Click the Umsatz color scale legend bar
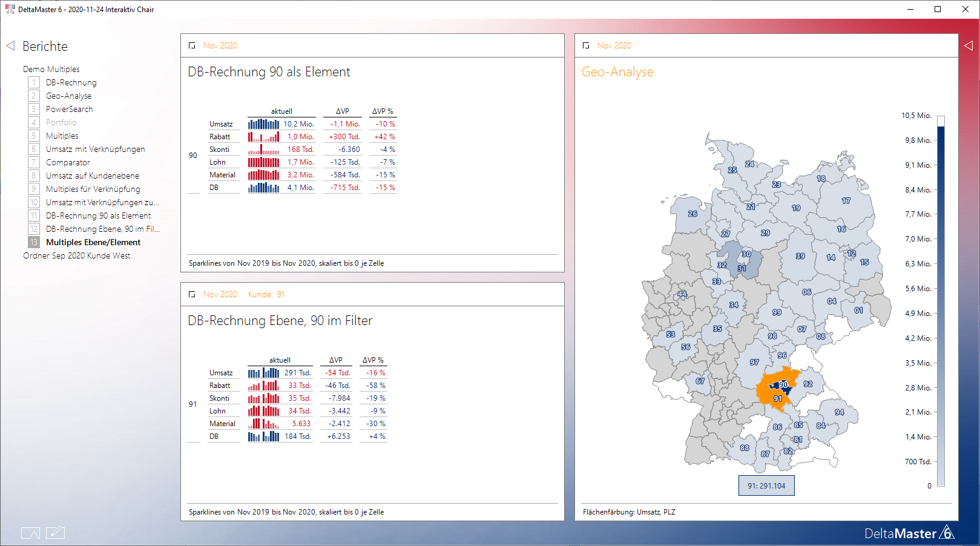Viewport: 980px width, 546px height. 941,301
